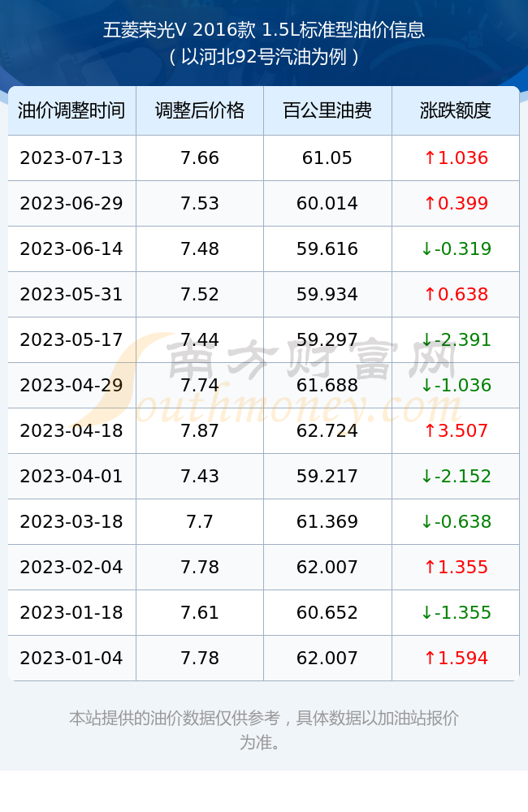Click the subtitle 以河北92号汽油为例

(264, 57)
